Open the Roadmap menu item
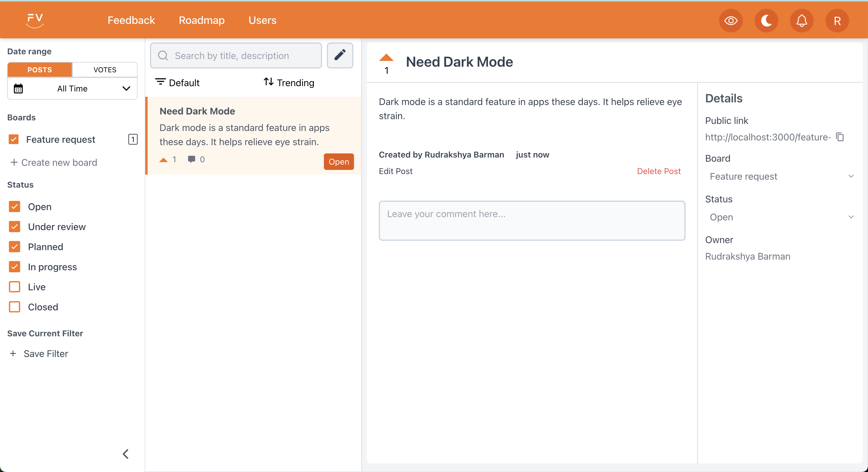The image size is (868, 472). point(201,20)
